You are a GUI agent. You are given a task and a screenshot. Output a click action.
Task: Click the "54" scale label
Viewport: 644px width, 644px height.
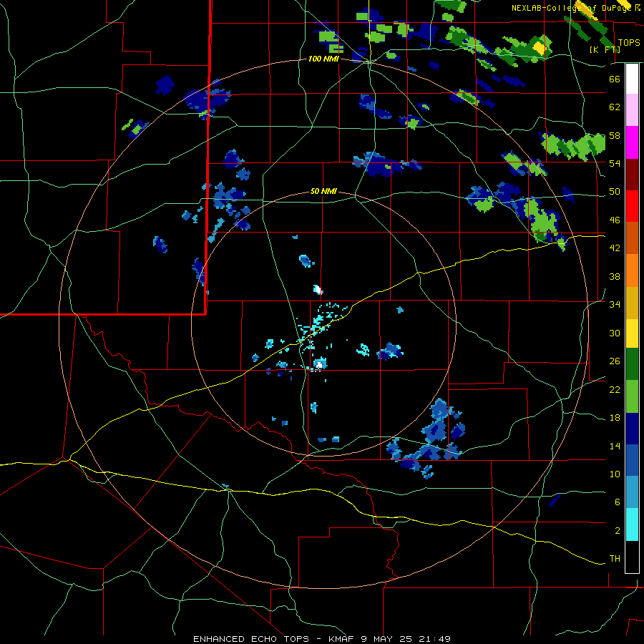[615, 163]
